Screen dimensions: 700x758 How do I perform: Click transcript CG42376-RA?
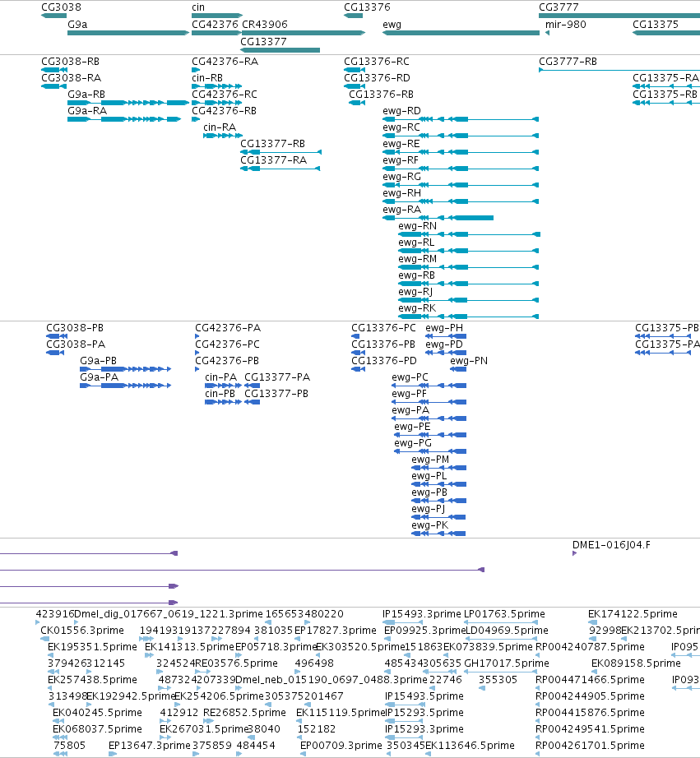196,70
